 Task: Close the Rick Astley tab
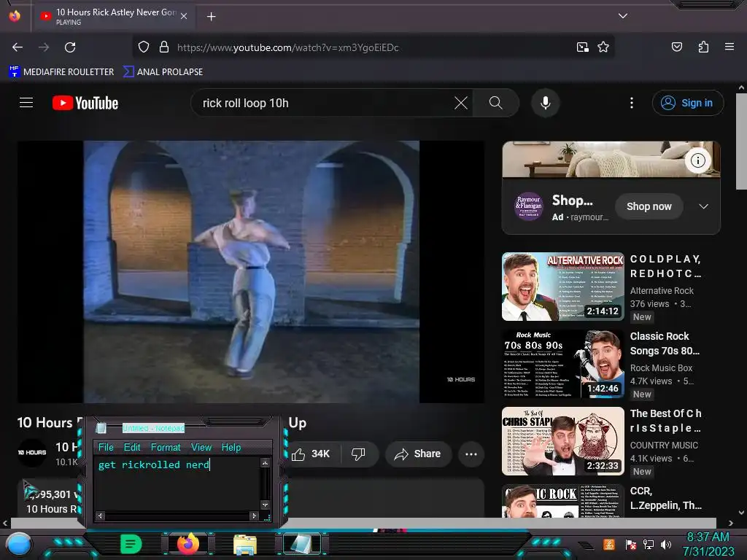tap(184, 16)
